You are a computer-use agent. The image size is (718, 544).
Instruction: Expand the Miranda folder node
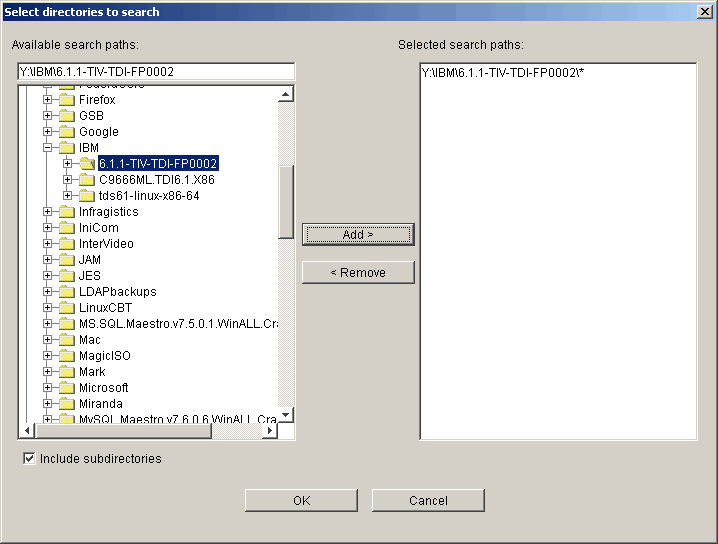[47, 404]
